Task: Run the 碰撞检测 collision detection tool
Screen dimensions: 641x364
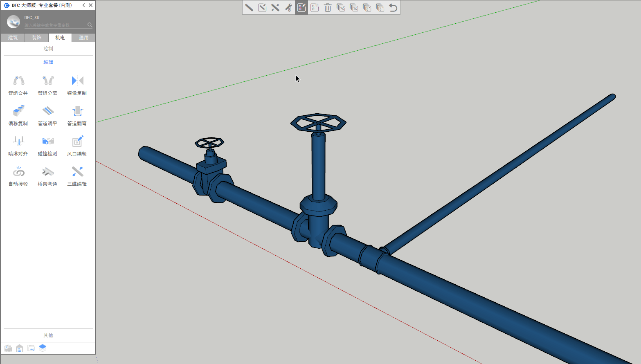Action: point(47,146)
